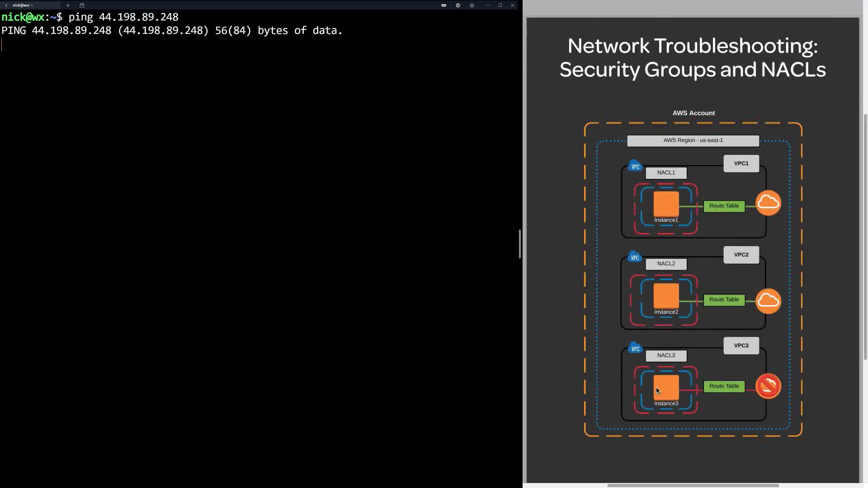Click the Instance2 orange square

(666, 296)
